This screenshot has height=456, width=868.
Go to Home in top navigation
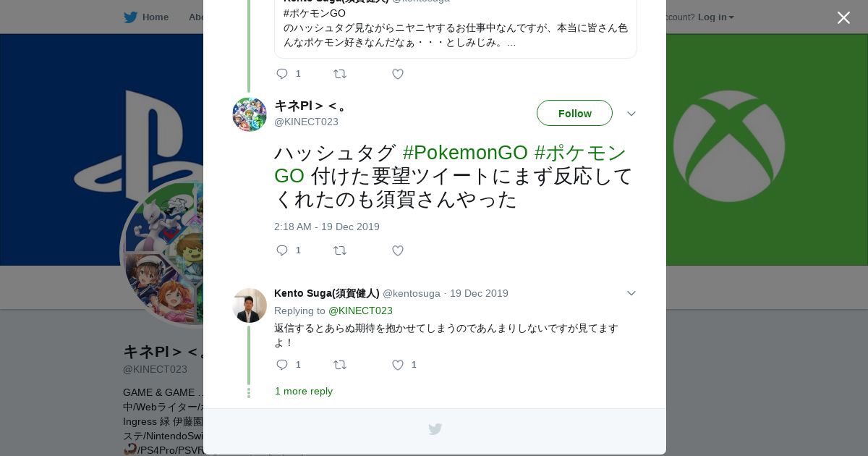[155, 17]
